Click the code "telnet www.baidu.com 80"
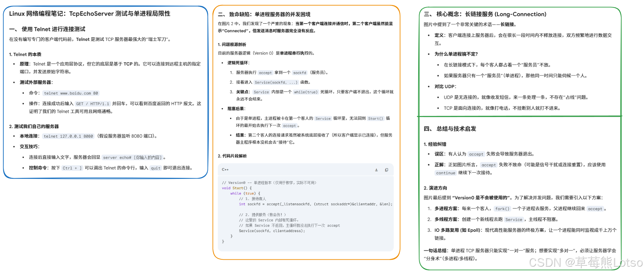 click(71, 93)
